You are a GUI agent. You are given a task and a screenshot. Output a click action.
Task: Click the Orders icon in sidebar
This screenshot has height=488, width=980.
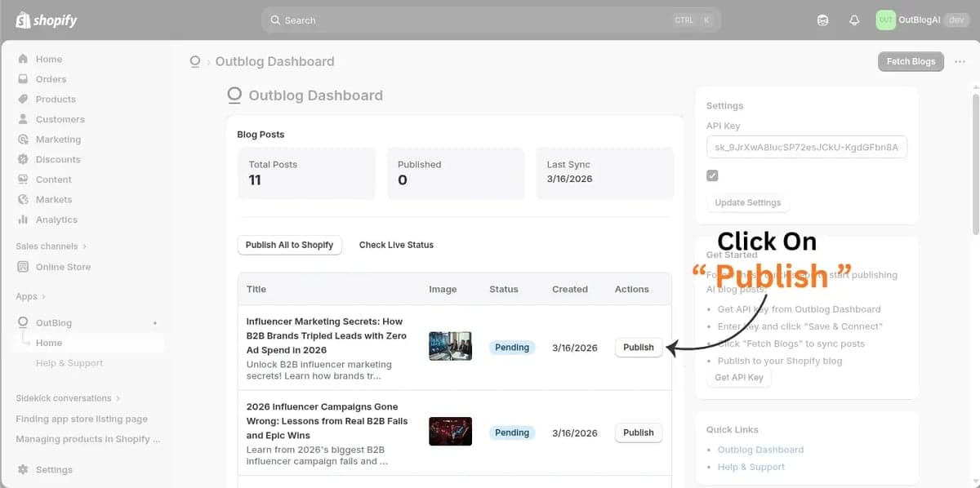point(23,79)
